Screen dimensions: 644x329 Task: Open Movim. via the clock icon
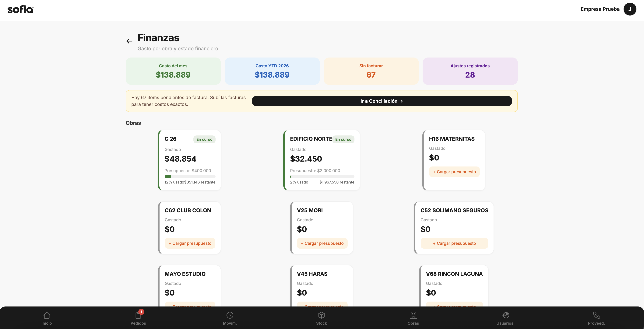pyautogui.click(x=230, y=315)
